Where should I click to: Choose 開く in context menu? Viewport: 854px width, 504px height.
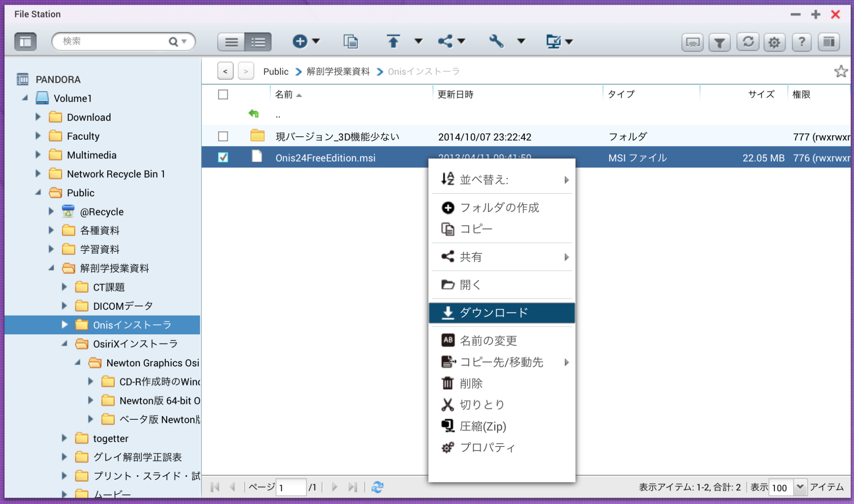502,285
